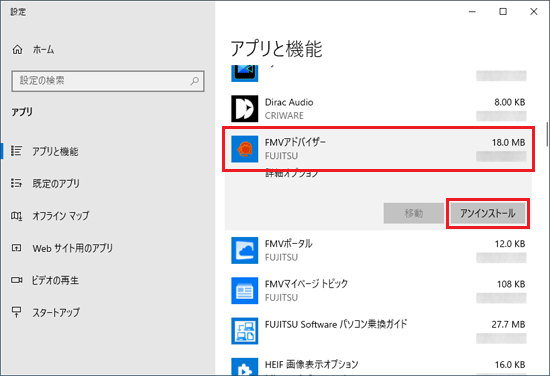Click the CRIWARE publisher label
The image size is (550, 376).
coord(284,116)
